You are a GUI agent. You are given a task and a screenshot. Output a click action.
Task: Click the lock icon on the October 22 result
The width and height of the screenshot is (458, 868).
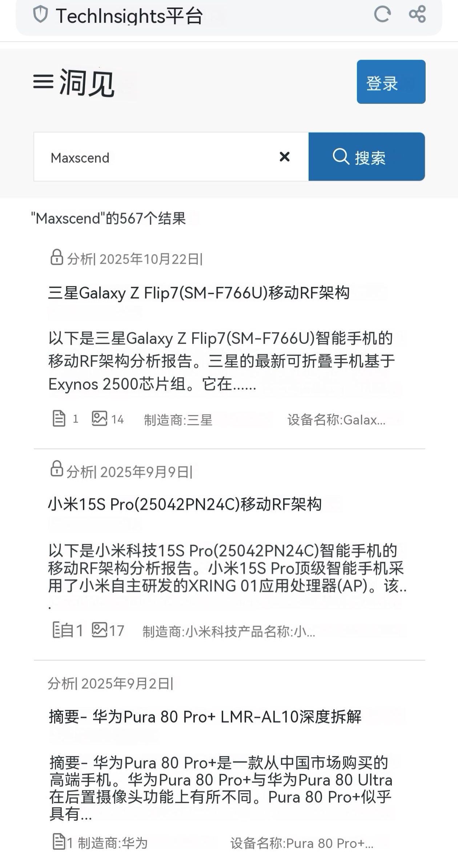click(57, 257)
